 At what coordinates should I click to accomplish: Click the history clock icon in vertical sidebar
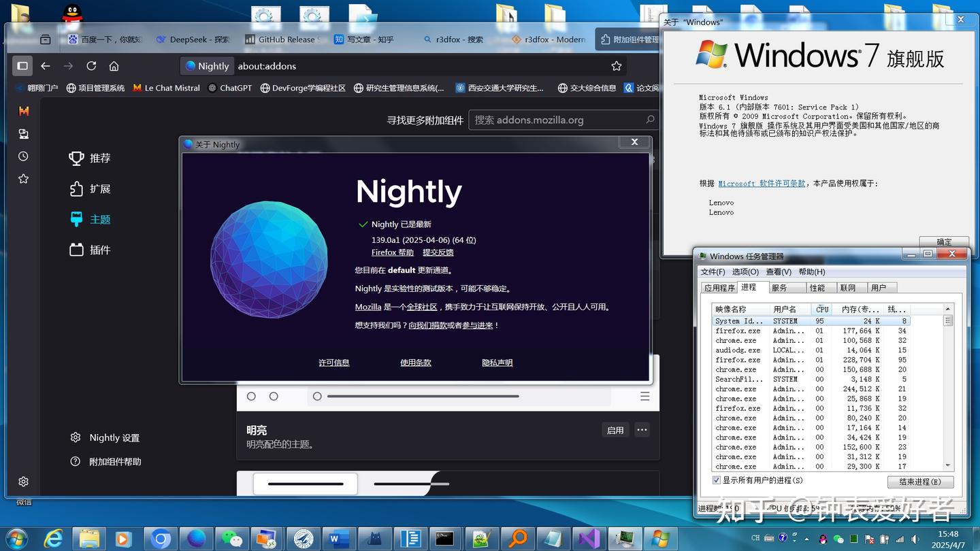coord(22,156)
